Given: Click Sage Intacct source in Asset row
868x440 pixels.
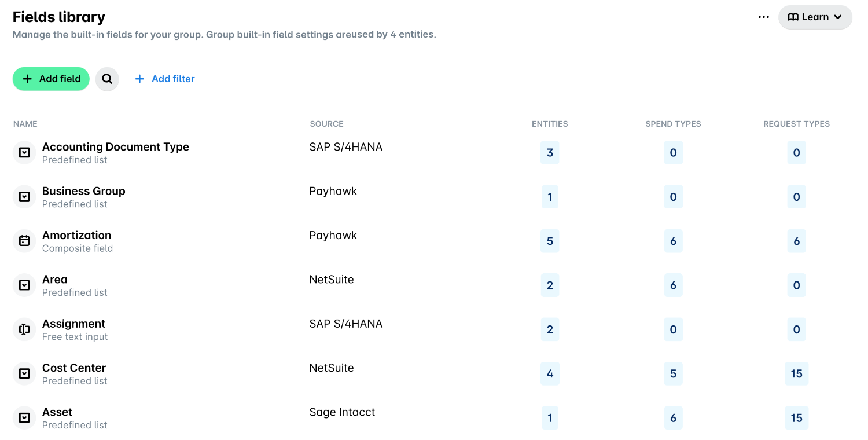Looking at the screenshot, I should [x=342, y=412].
